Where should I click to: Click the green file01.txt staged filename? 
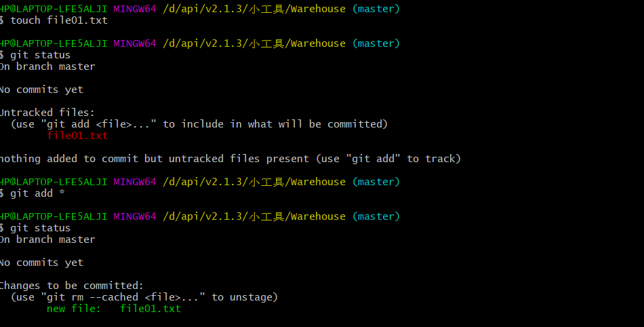[150, 309]
